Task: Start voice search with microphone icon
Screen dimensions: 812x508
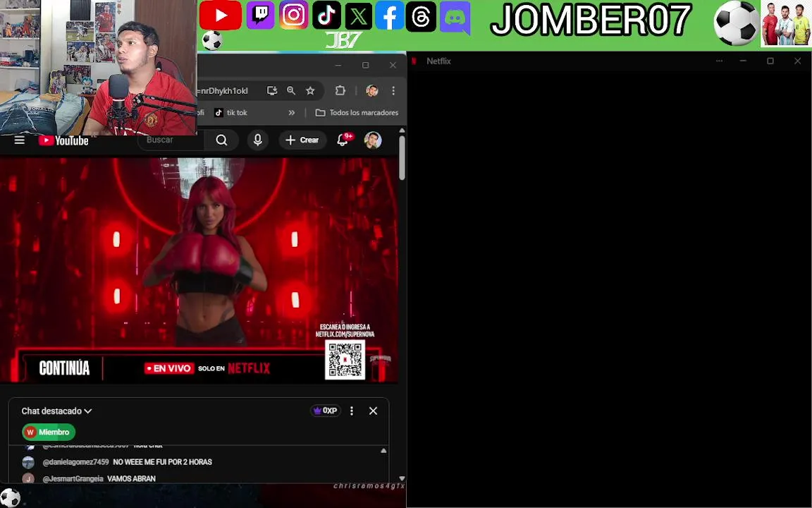Action: pyautogui.click(x=258, y=140)
